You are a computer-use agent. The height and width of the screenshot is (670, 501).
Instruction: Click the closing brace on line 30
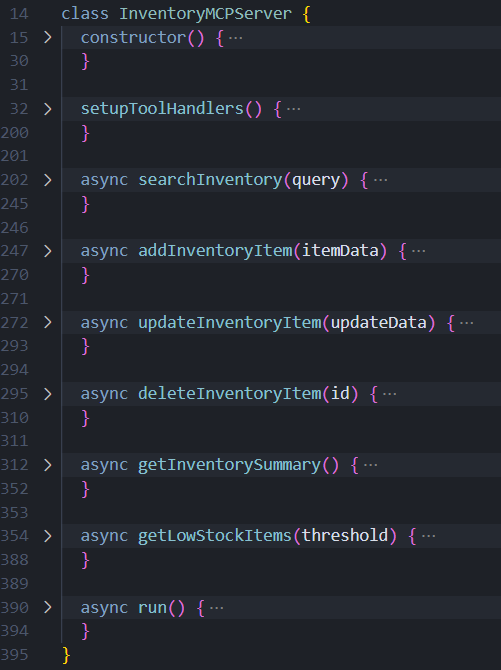[x=85, y=62]
